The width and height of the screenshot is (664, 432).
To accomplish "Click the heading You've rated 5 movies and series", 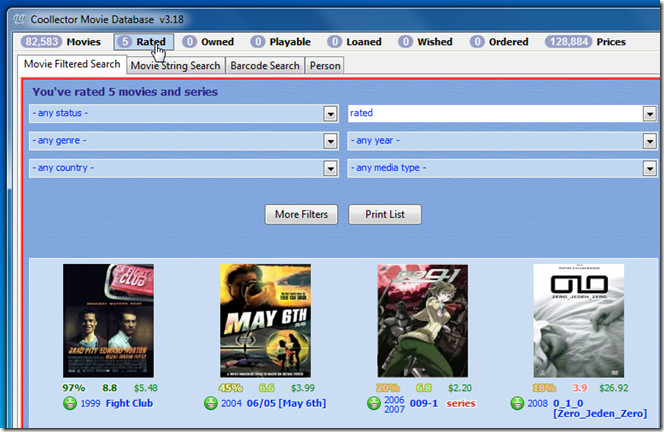I will pyautogui.click(x=125, y=92).
